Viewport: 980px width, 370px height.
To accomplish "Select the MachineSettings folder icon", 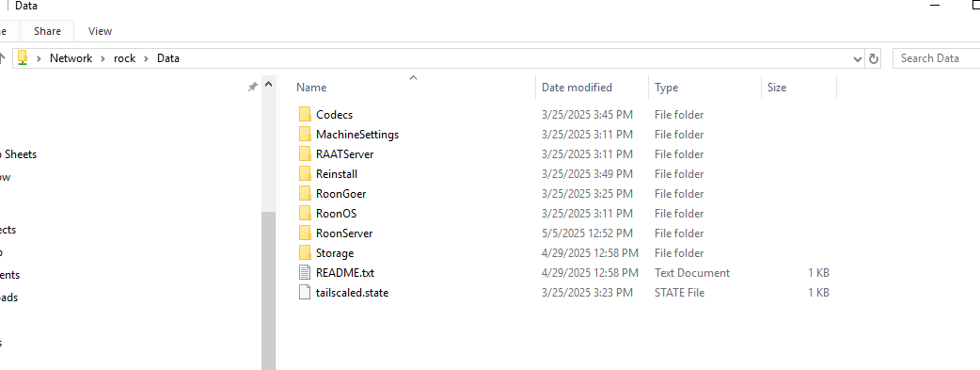I will [x=305, y=134].
